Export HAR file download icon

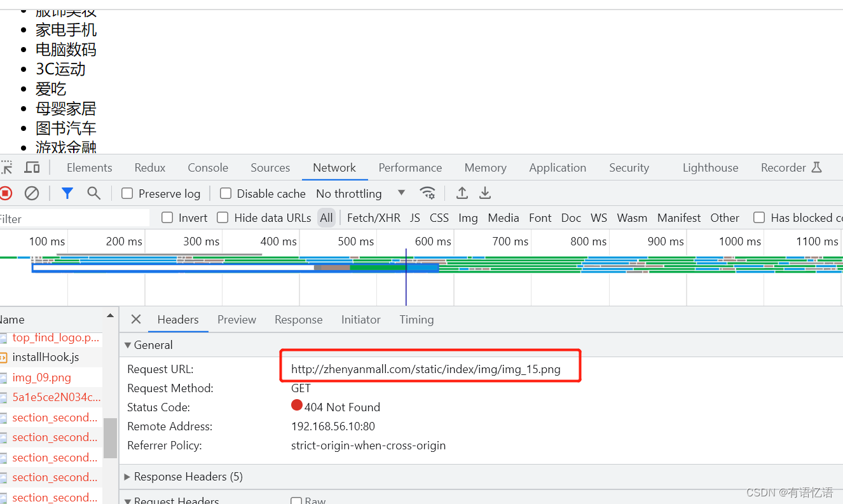point(485,193)
